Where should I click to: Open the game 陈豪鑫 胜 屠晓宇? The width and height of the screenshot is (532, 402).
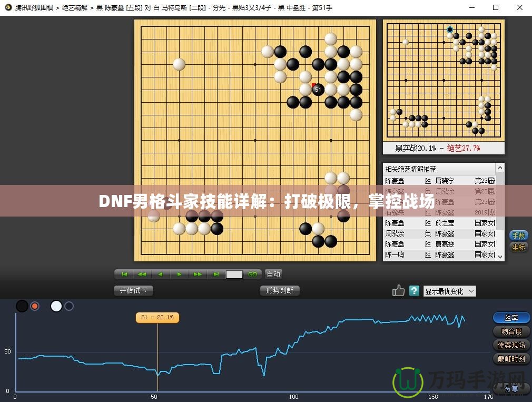pyautogui.click(x=440, y=181)
